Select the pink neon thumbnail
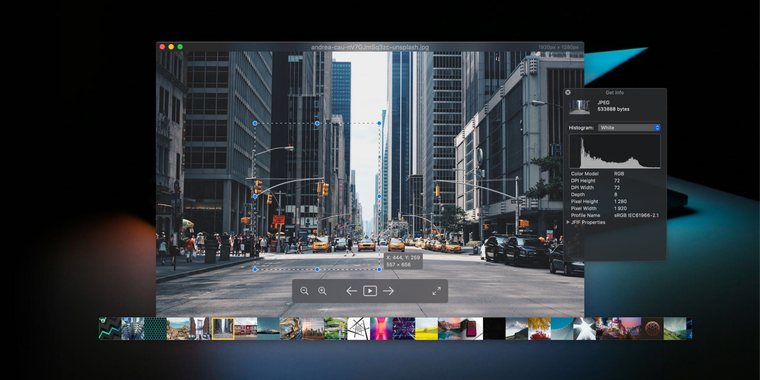This screenshot has width=760, height=380. click(381, 329)
